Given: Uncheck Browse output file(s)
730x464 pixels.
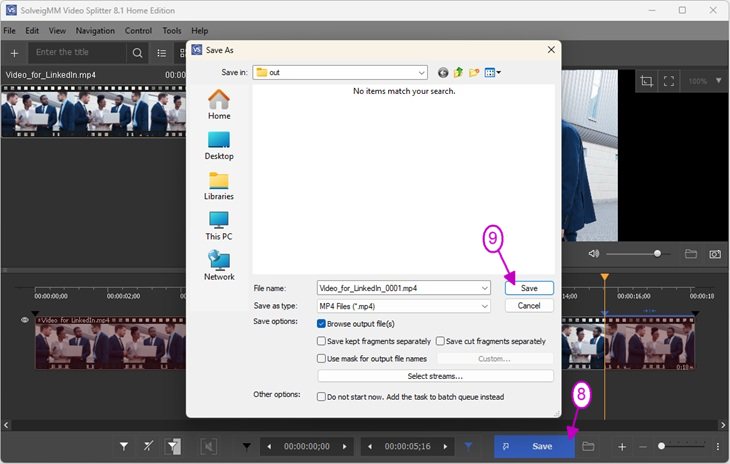Looking at the screenshot, I should coord(321,324).
